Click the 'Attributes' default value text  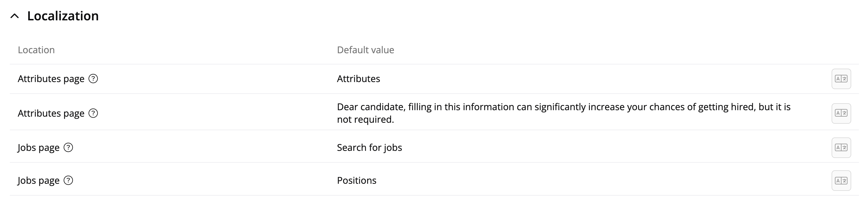pos(358,79)
